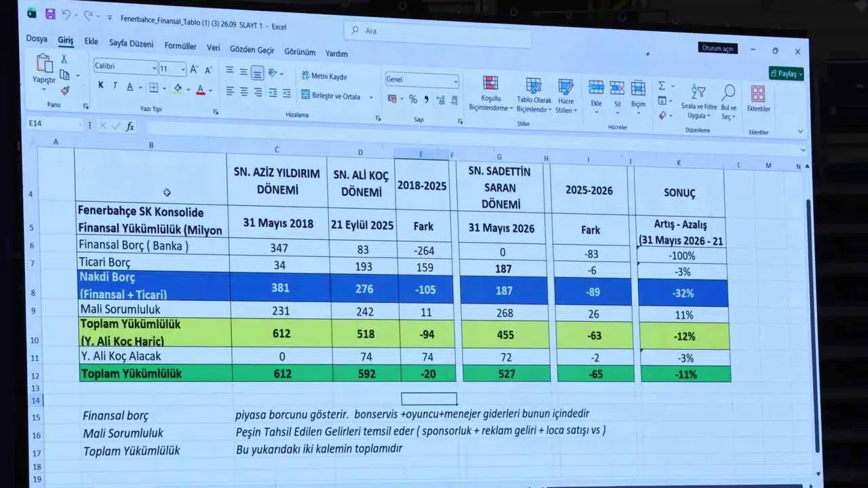This screenshot has height=488, width=868.
Task: Open the font size 11 dropdown
Action: 172,68
